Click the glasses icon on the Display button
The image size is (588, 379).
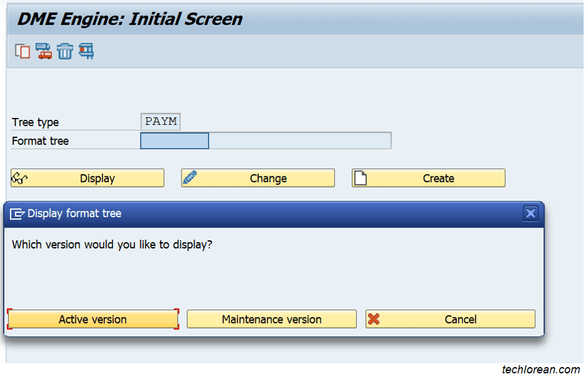[x=20, y=178]
